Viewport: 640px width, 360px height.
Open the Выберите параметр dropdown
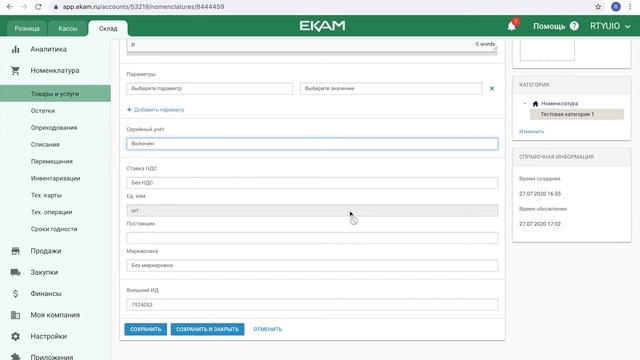coord(209,89)
